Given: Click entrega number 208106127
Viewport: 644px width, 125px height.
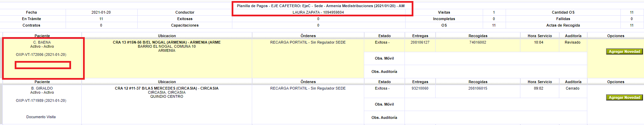Looking at the screenshot, I should pos(420,42).
